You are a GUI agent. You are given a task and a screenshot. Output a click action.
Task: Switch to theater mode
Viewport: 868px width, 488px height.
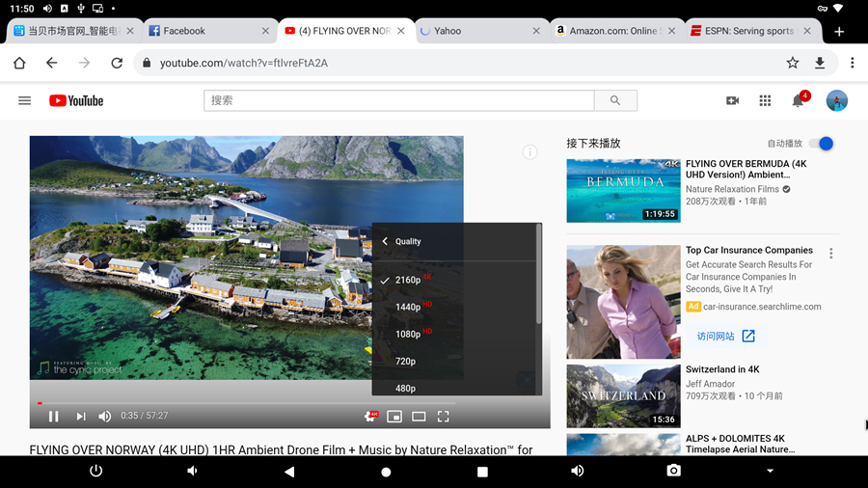click(x=419, y=417)
